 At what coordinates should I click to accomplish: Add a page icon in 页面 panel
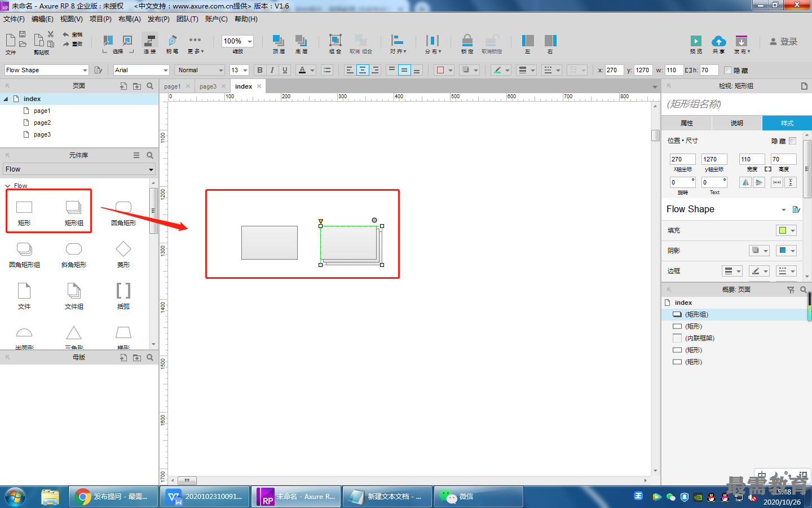click(123, 86)
